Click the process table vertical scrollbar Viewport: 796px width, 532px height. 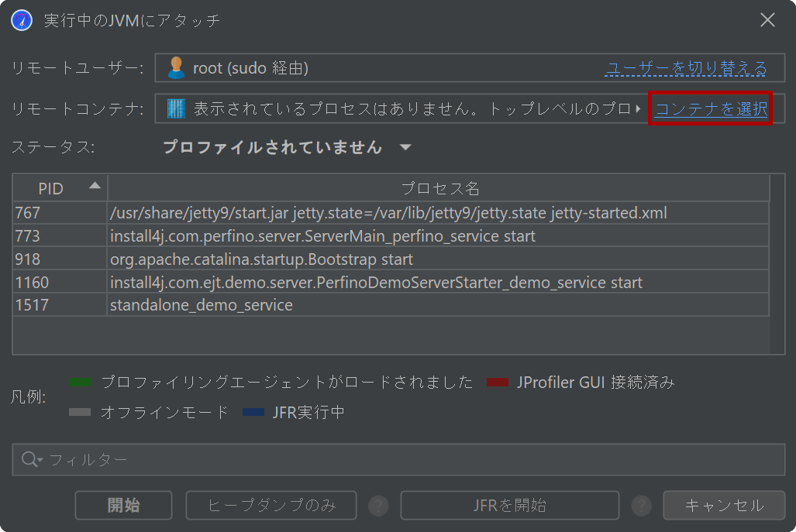[777, 264]
